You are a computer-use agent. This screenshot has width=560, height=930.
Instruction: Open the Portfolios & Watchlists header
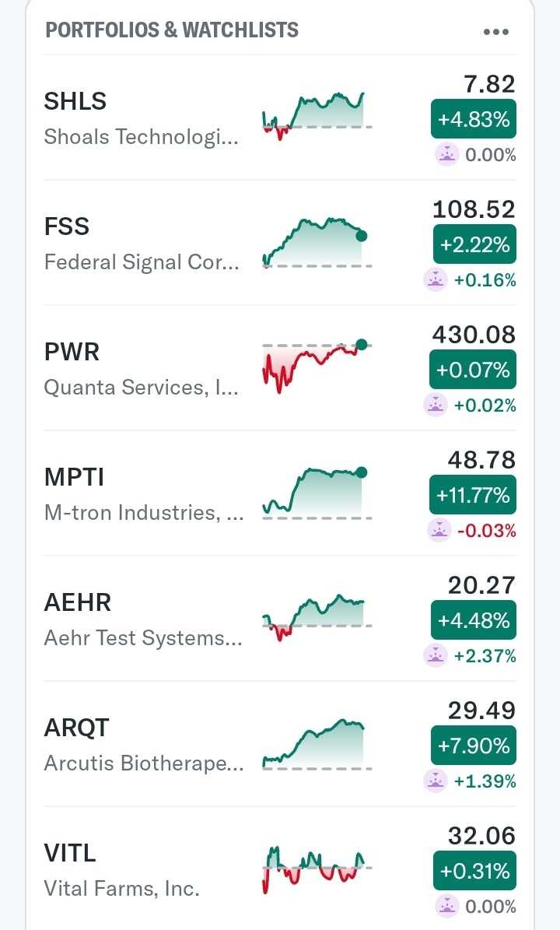tap(172, 30)
